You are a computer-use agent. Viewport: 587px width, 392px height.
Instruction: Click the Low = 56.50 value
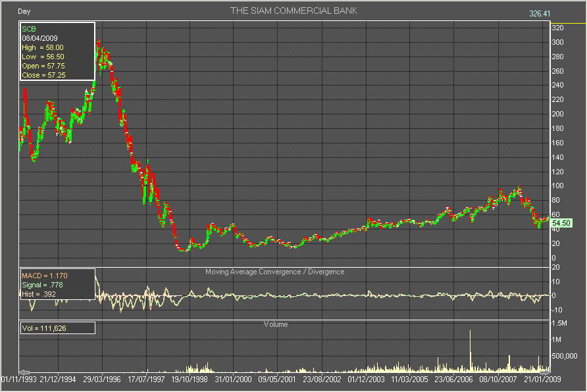coord(43,57)
